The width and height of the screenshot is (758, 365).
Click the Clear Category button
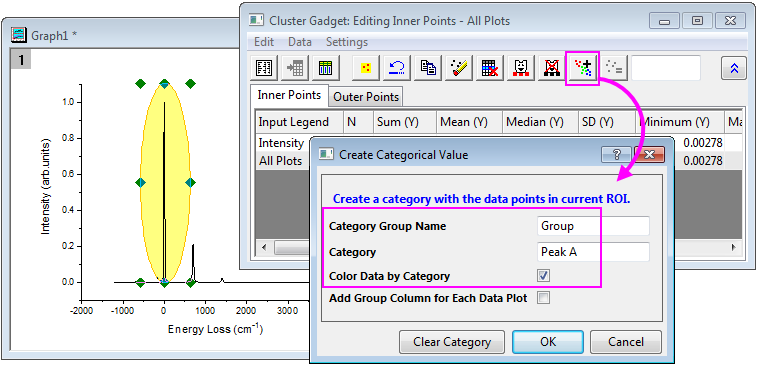click(x=452, y=342)
